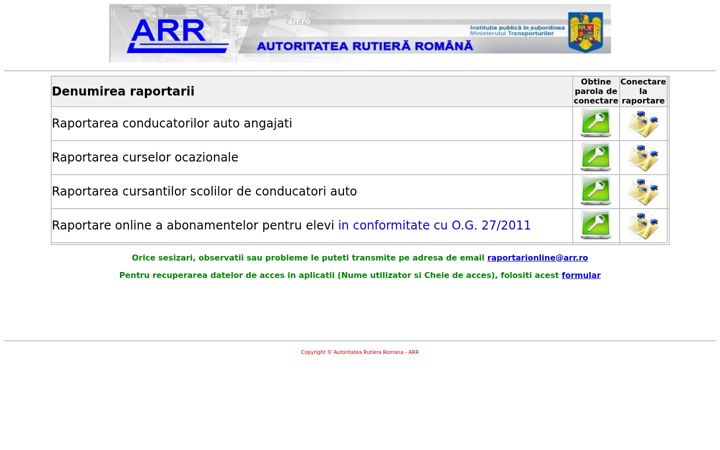720x450 pixels.
Task: Click 'AUTORITATEA RUTIERĂ ROMÂNĂ' banner title
Action: click(365, 46)
